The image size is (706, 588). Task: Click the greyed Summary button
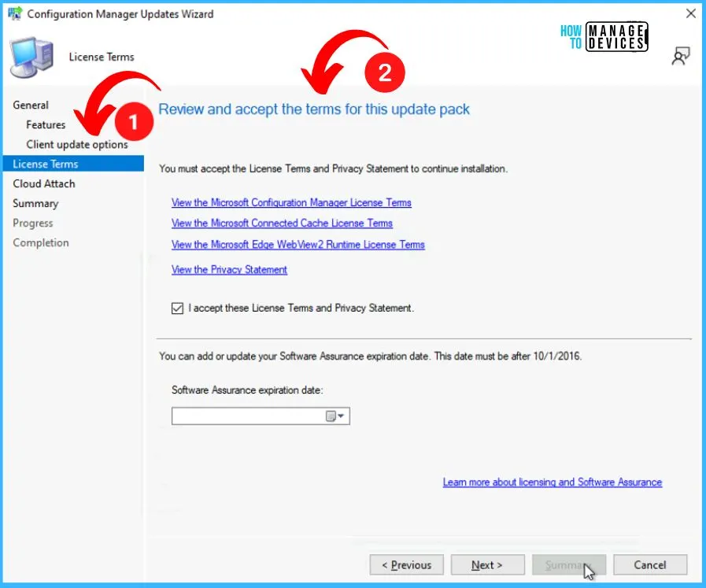coord(569,564)
